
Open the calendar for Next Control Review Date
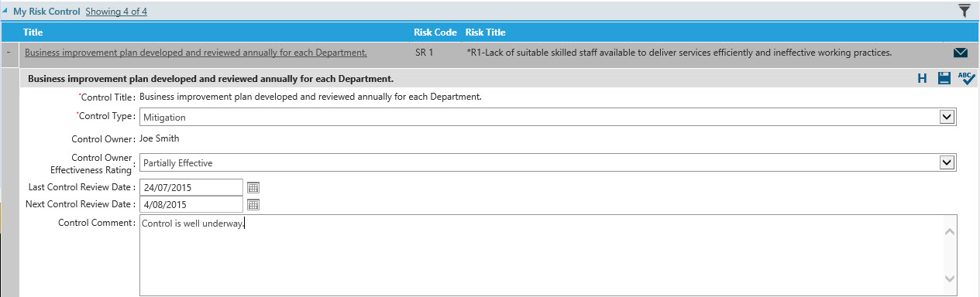(x=253, y=205)
